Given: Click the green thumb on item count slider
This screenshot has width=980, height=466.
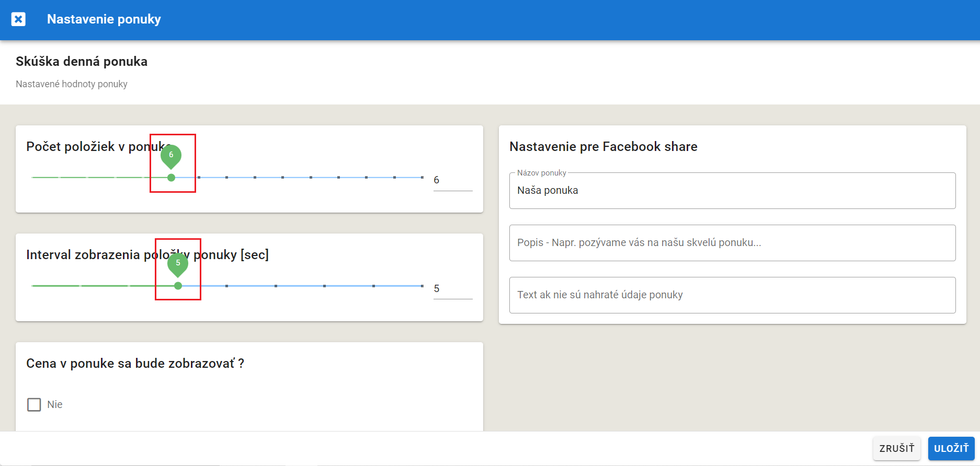Looking at the screenshot, I should [171, 178].
